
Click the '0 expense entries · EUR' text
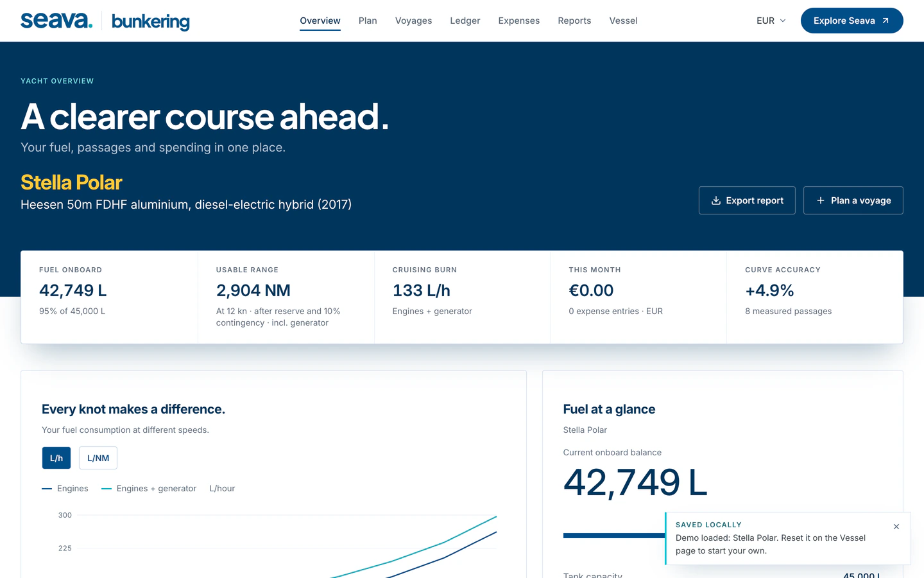[615, 311]
